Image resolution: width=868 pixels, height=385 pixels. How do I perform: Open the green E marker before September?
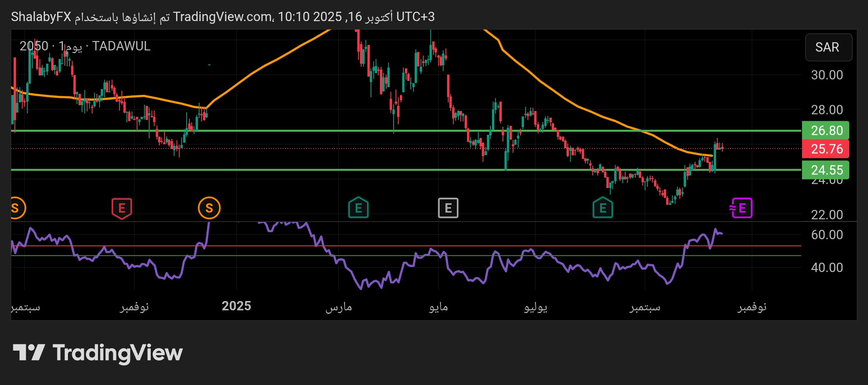[x=602, y=208]
